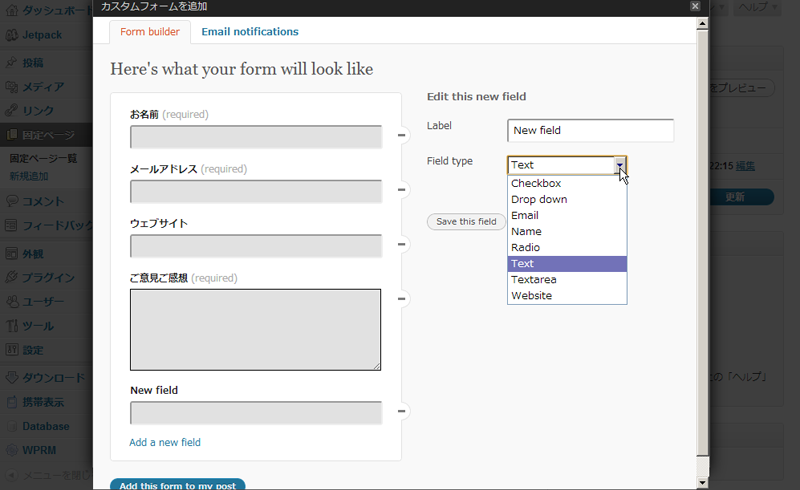Remove the ご意見ご感想 field with its minus icon
Screen dimensions: 800x490
click(x=402, y=299)
